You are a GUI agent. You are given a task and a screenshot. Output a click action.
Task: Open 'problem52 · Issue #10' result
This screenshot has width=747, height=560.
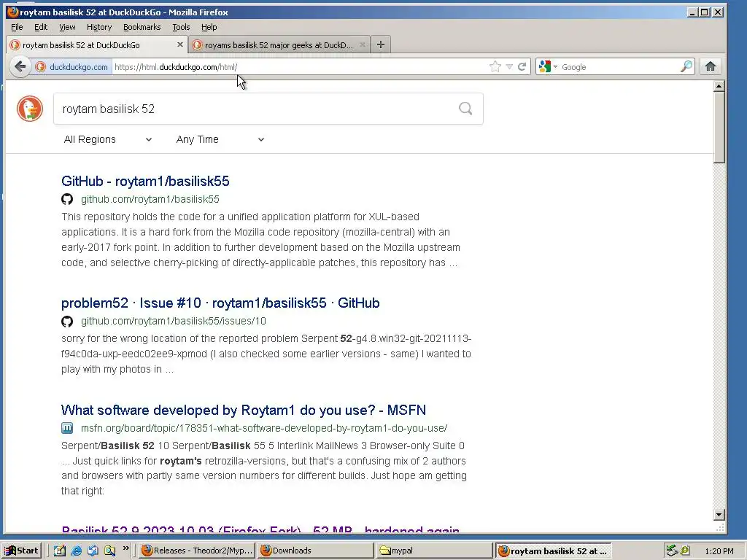(220, 303)
